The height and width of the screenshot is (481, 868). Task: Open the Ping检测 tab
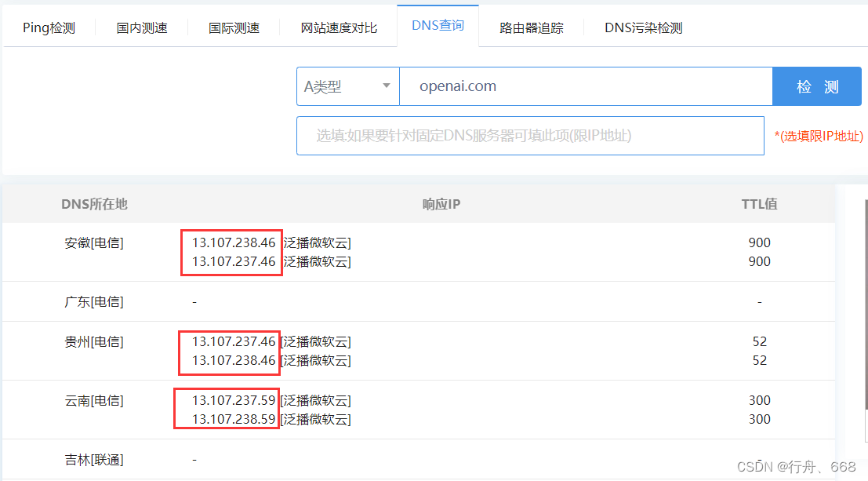click(x=49, y=27)
